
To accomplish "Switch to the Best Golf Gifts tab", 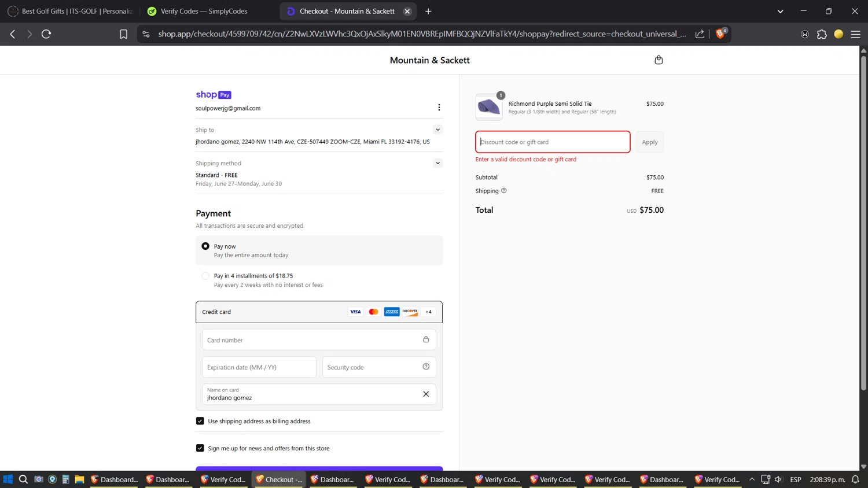I will (71, 11).
